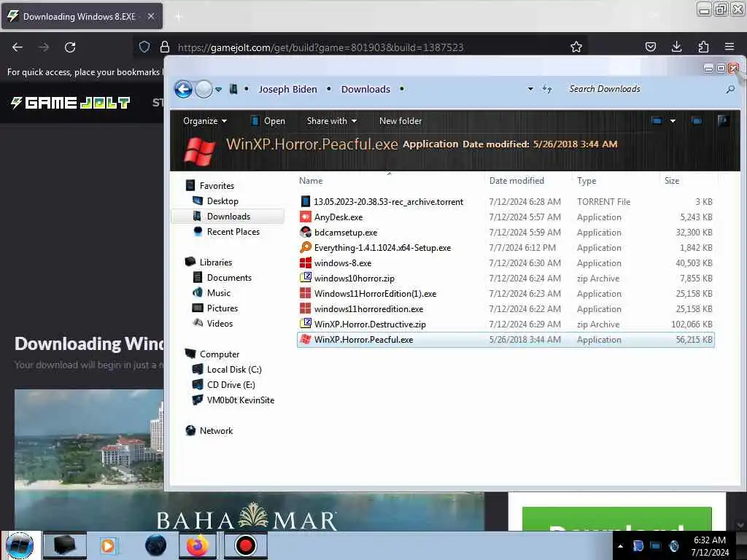The image size is (747, 560).
Task: Open the Music library
Action: [x=219, y=293]
